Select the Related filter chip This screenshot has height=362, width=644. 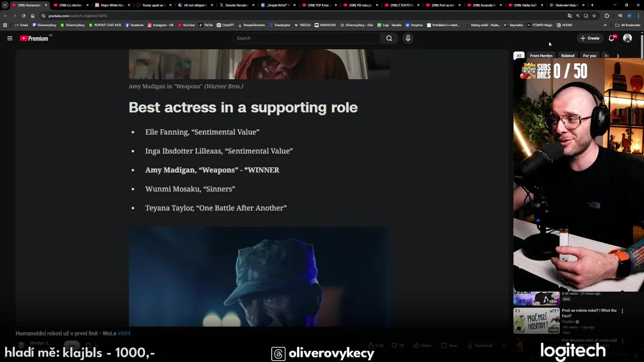568,56
